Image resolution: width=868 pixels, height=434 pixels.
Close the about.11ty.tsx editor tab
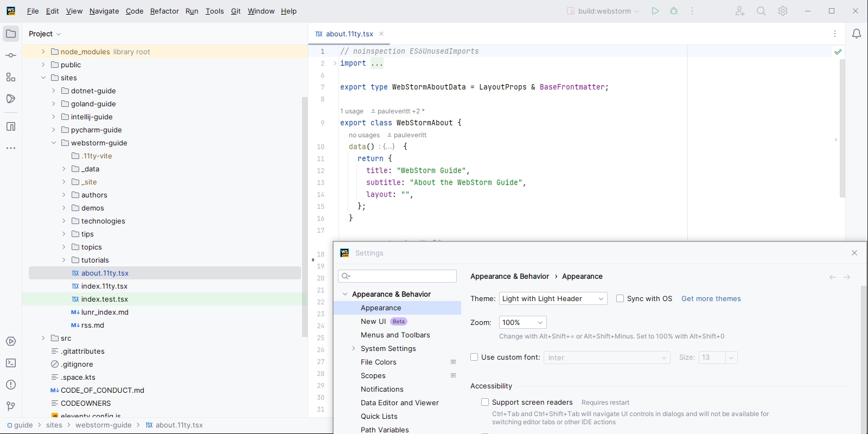(x=381, y=34)
